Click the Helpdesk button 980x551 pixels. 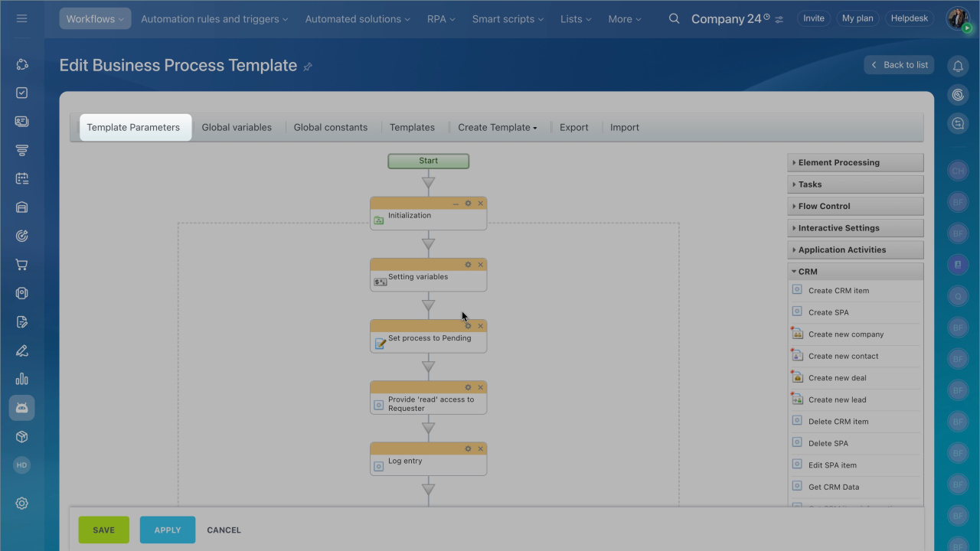click(911, 18)
